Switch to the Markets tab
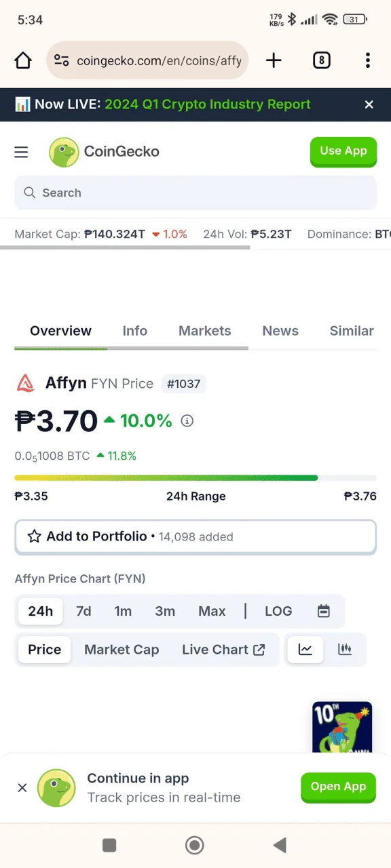Viewport: 391px width, 868px height. pos(205,331)
